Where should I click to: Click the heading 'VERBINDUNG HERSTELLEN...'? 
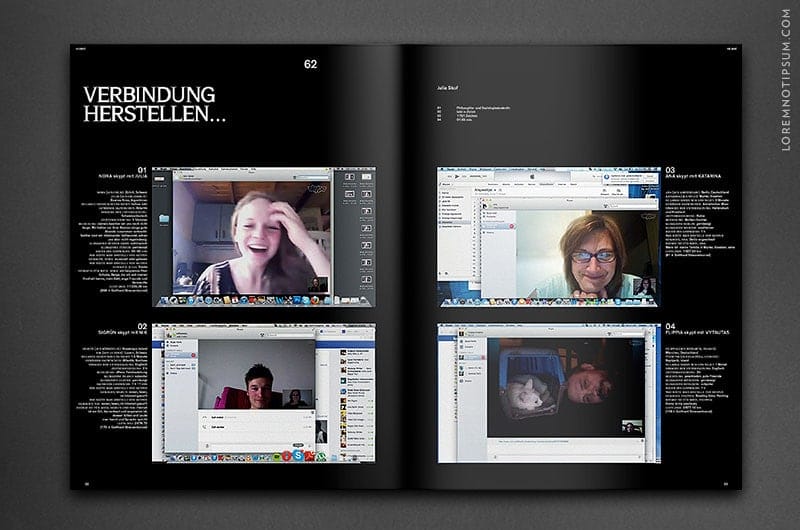pyautogui.click(x=154, y=105)
